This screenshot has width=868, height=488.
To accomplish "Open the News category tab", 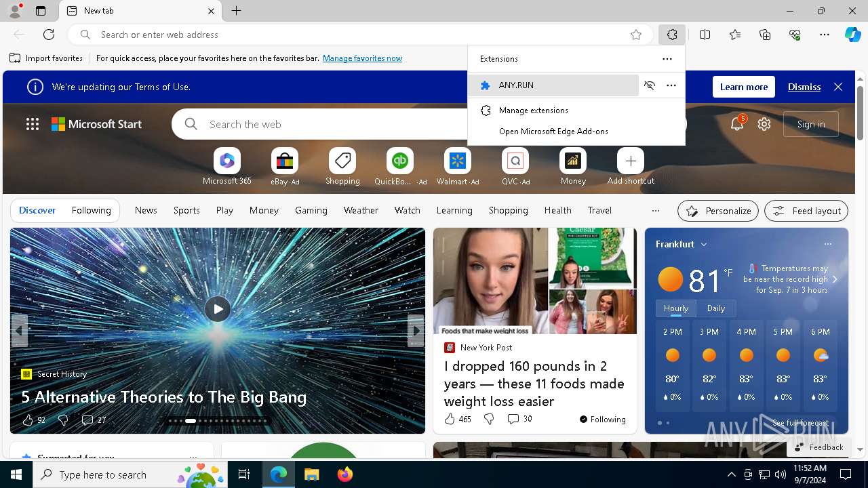I will [x=146, y=211].
